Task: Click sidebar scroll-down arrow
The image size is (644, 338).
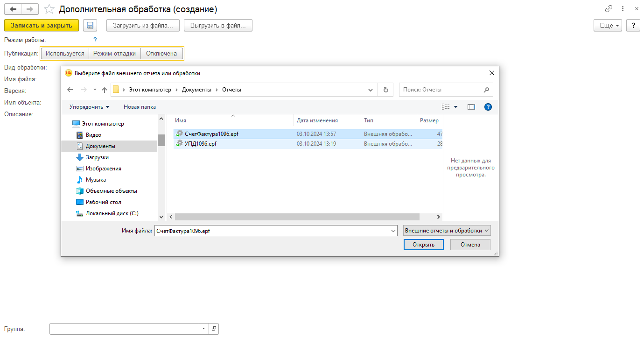Action: pos(161,217)
